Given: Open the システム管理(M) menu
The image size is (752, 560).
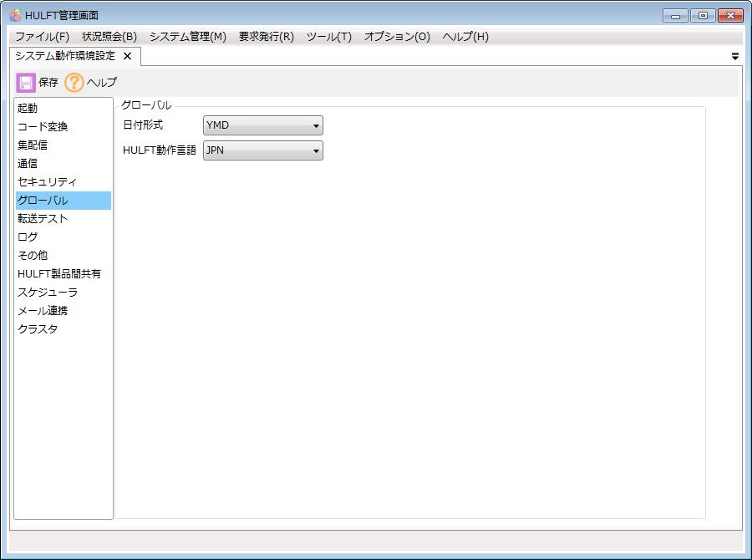Looking at the screenshot, I should coord(187,37).
